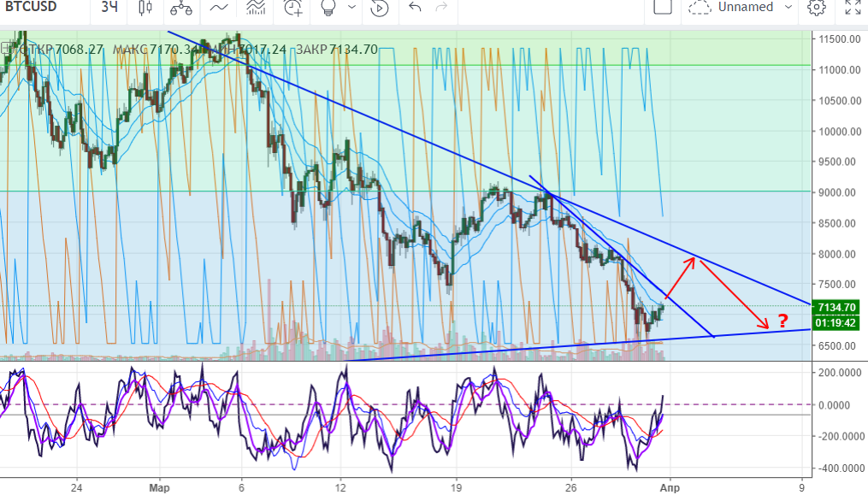This screenshot has height=495, width=868.
Task: Undo the last chart action
Action: (x=416, y=8)
